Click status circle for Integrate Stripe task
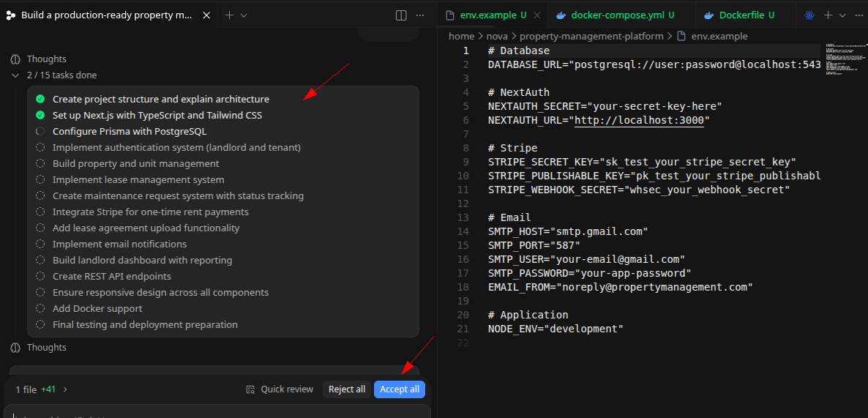Screen dimensions: 868x418 coord(40,212)
